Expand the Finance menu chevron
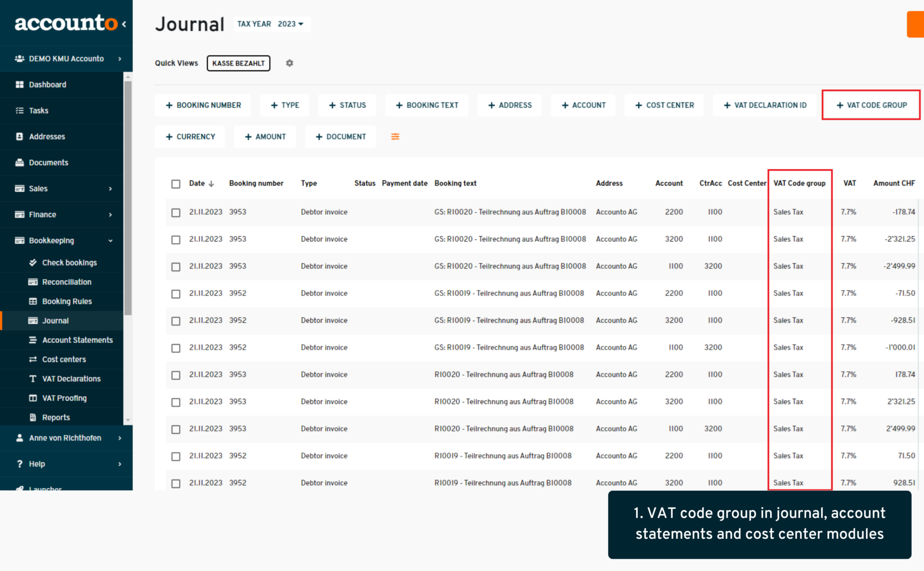This screenshot has width=924, height=571. [111, 215]
